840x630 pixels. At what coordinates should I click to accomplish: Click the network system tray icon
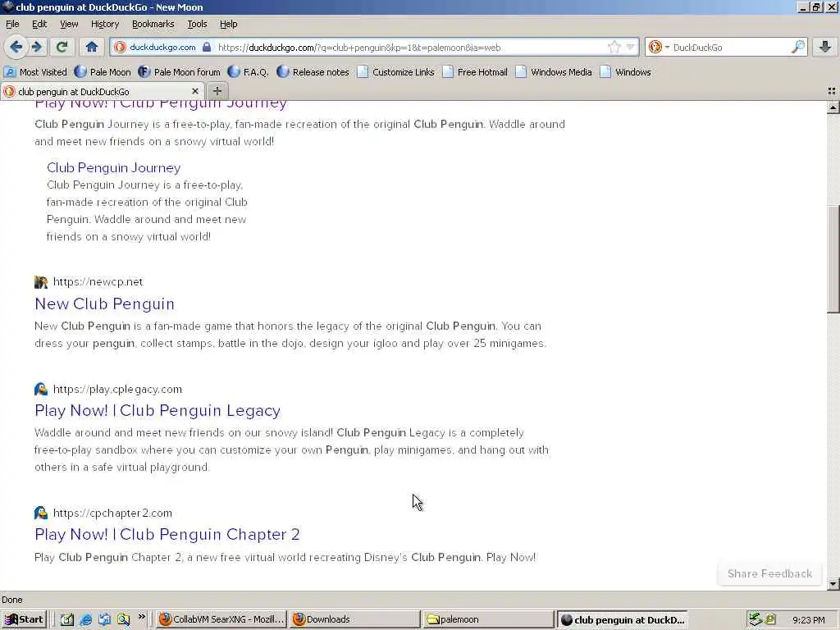click(756, 619)
